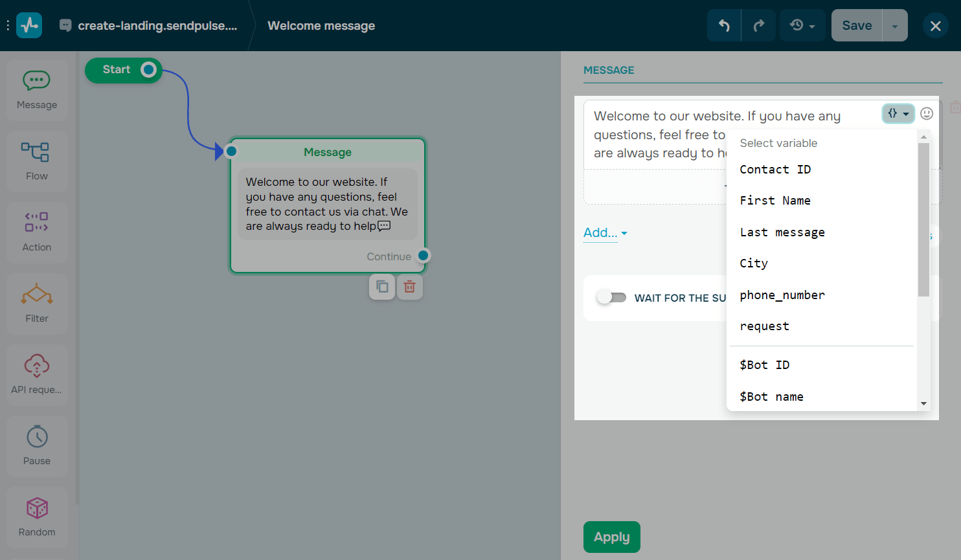This screenshot has height=560, width=961.
Task: Select the Message block in the sidebar
Action: 37,89
